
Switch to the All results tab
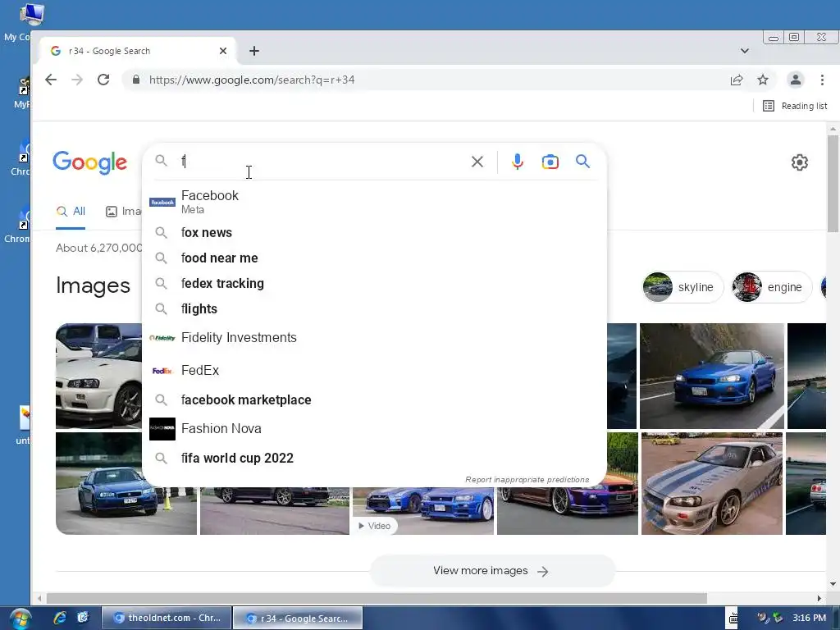tap(71, 211)
